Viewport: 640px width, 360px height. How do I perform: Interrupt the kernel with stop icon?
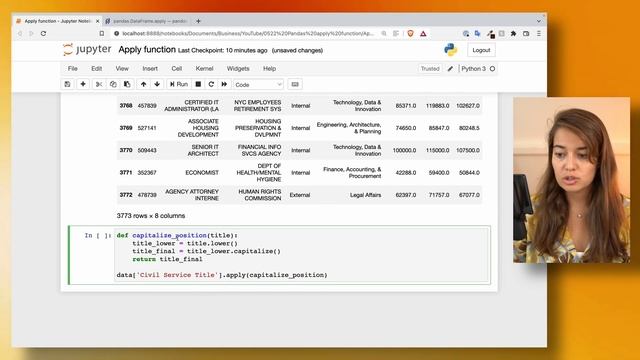[198, 84]
